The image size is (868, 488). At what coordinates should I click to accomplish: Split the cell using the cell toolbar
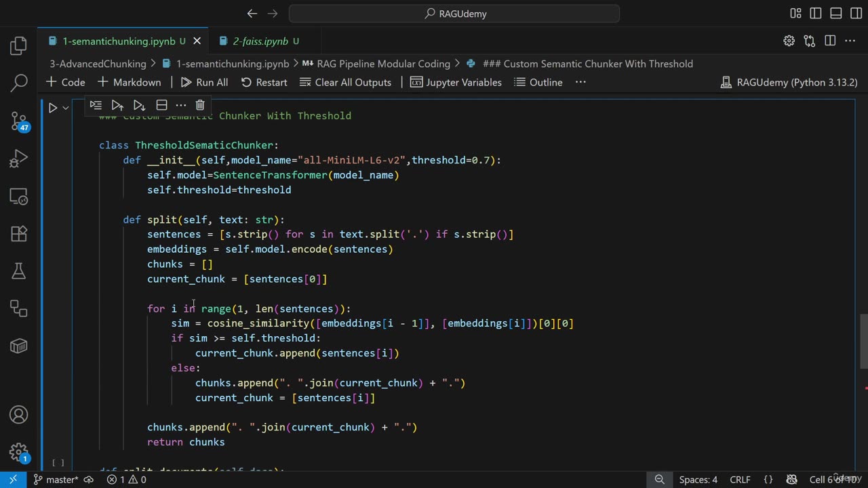[x=161, y=105]
